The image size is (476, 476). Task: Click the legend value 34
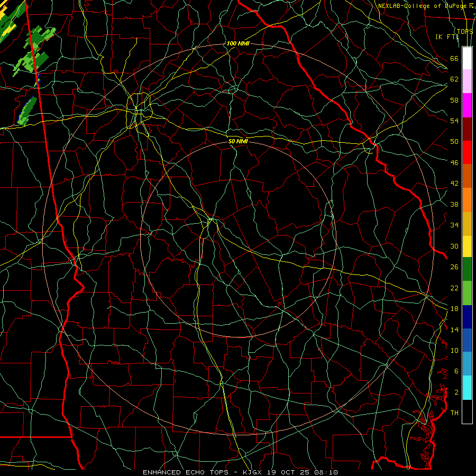tap(454, 225)
